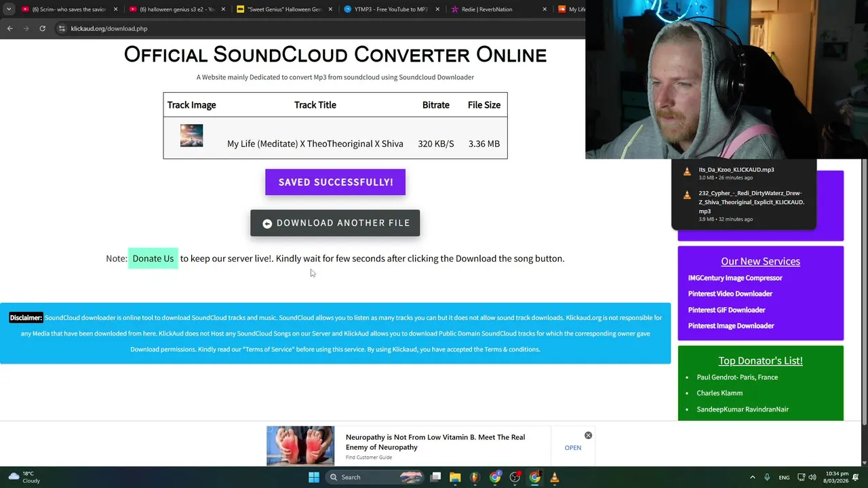Open IMGCentury Image Compressor link
This screenshot has width=868, height=488.
coord(735,278)
